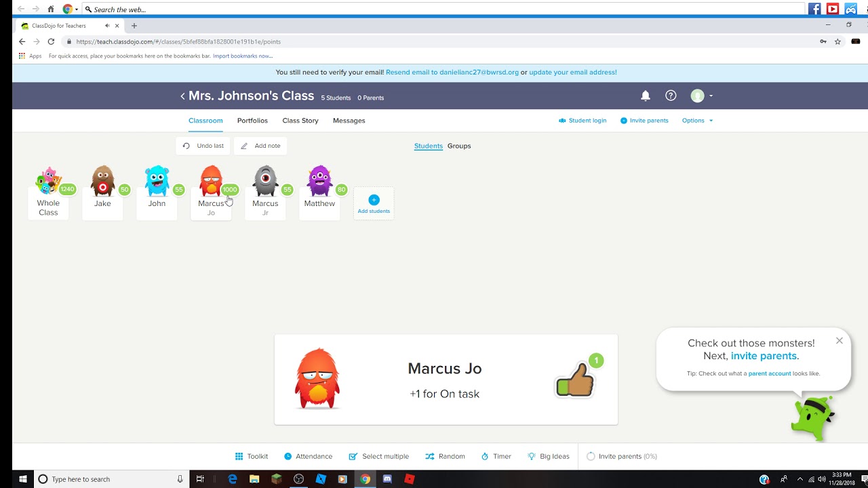This screenshot has height=488, width=868.
Task: Mute the ClassDojo tab audio icon
Action: pyautogui.click(x=107, y=26)
